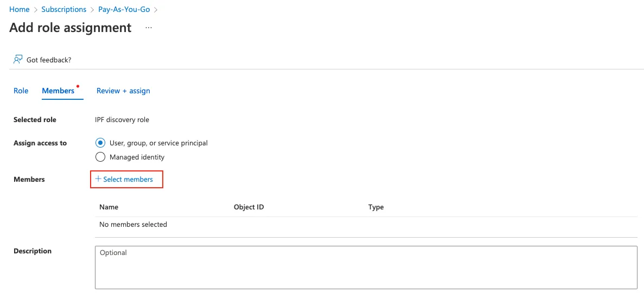Click the chevron after Home breadcrumb
This screenshot has height=293, width=644.
35,10
